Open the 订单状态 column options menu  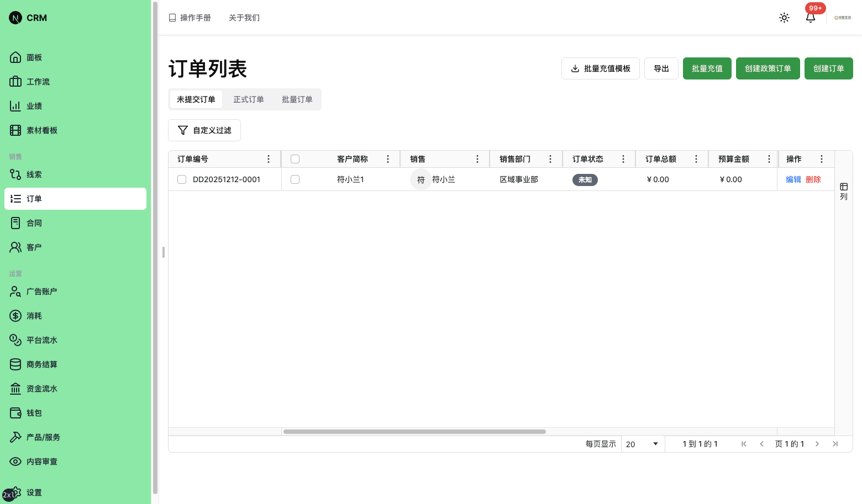click(623, 158)
